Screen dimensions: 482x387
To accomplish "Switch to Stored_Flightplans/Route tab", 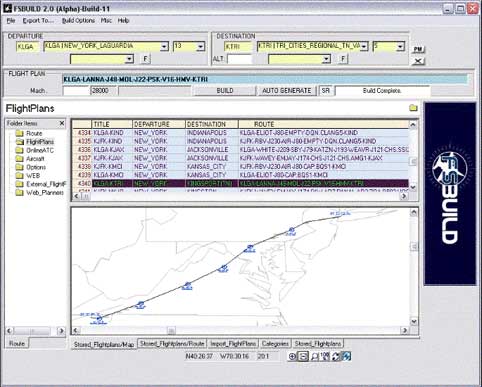I will click(172, 343).
